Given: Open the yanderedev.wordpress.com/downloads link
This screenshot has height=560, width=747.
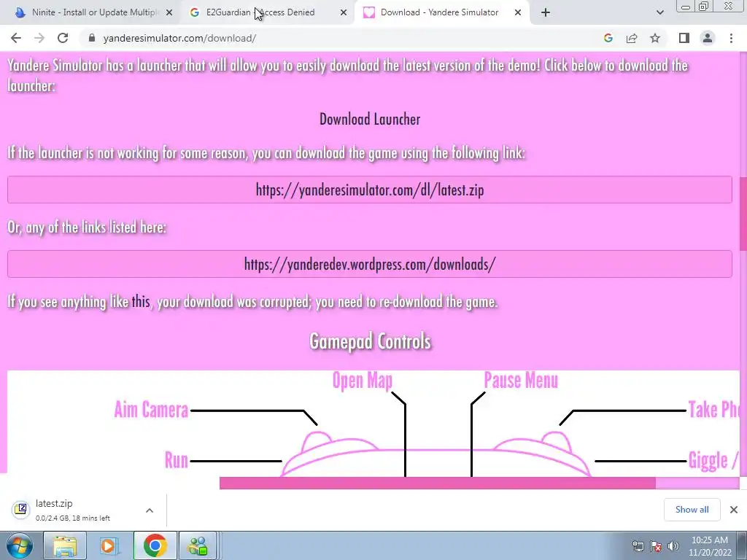Looking at the screenshot, I should click(x=370, y=264).
